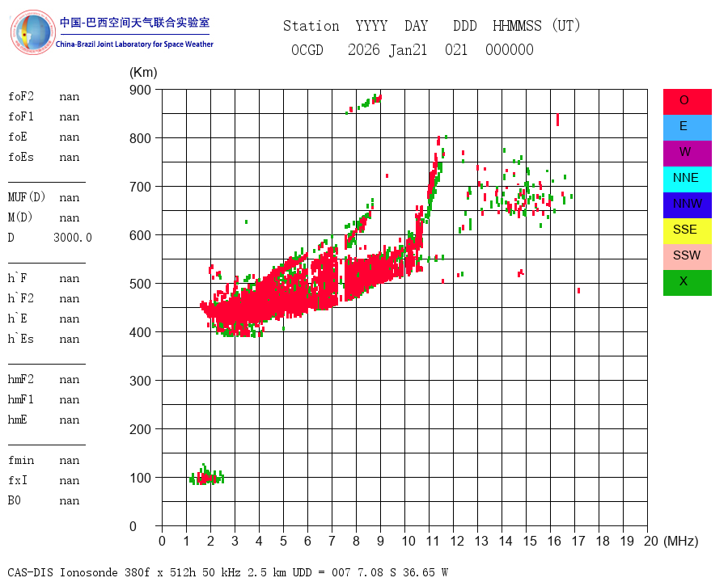Image resolution: width=728 pixels, height=582 pixels.
Task: Click the blue E legend swatch
Action: [687, 128]
